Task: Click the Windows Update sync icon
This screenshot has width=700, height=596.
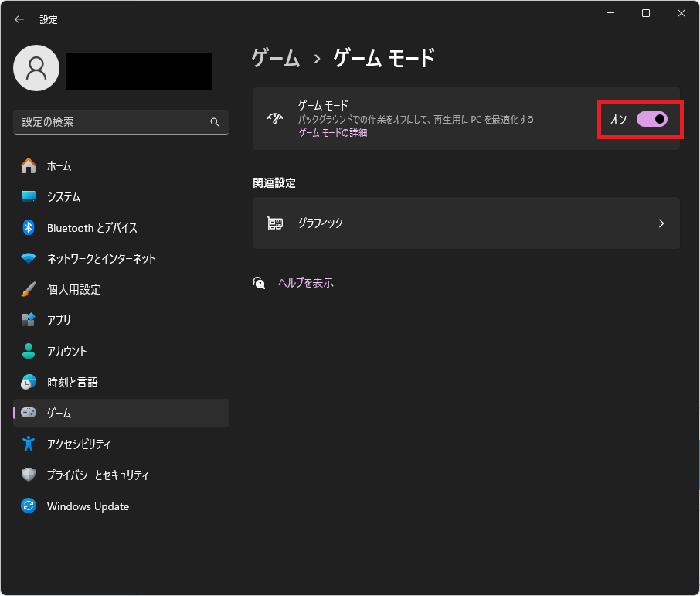Action: pyautogui.click(x=29, y=506)
